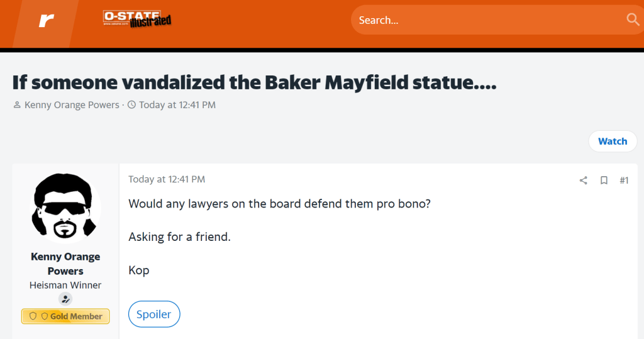This screenshot has width=644, height=339.
Task: Expand the Spoiler content
Action: 154,314
